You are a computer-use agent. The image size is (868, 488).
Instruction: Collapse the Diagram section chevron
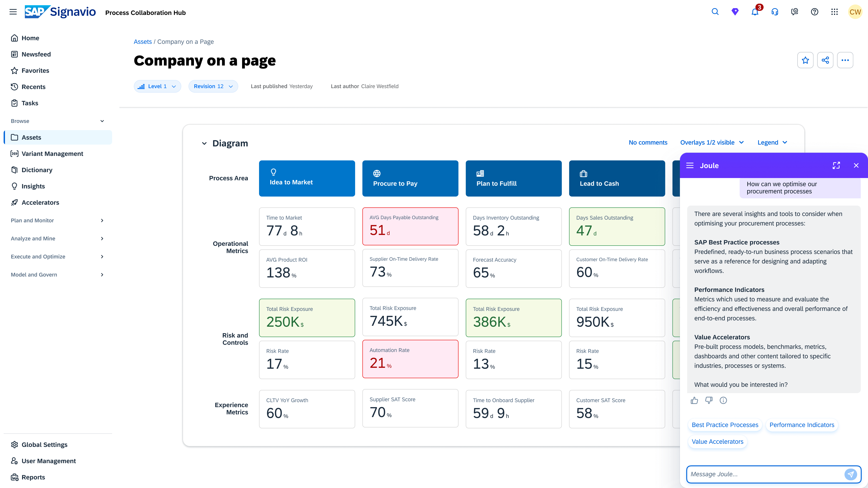tap(204, 143)
